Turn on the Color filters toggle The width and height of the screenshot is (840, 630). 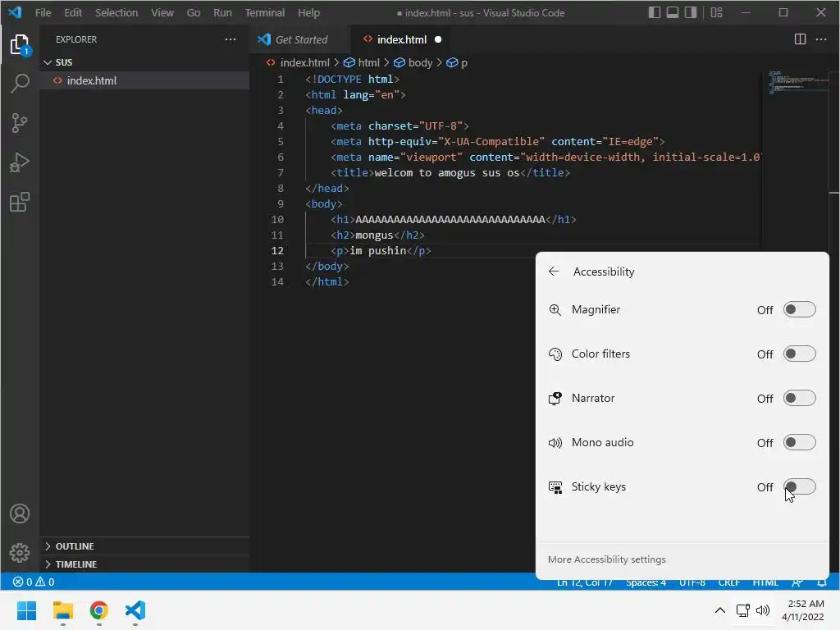pos(799,354)
